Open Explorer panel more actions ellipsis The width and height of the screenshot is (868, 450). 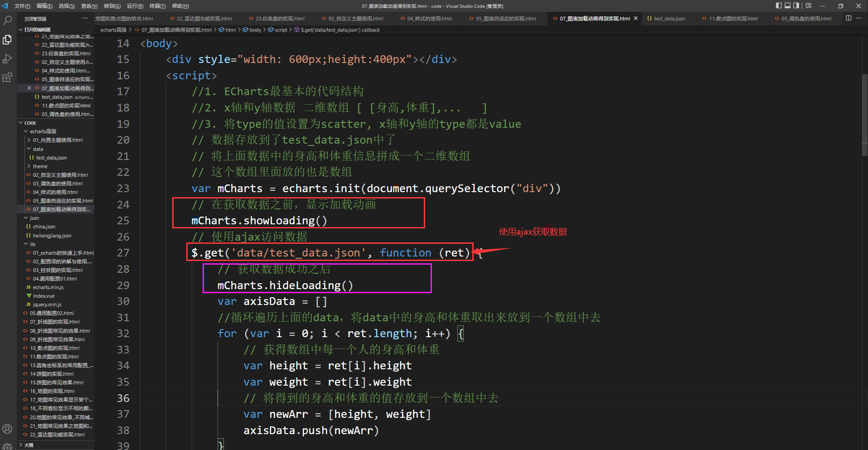pyautogui.click(x=85, y=18)
